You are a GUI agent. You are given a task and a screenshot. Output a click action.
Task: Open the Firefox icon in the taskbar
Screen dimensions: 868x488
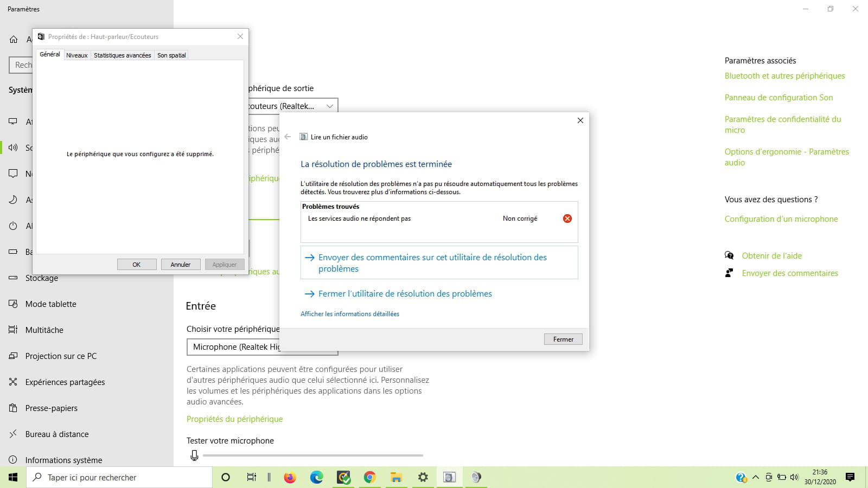pyautogui.click(x=290, y=477)
